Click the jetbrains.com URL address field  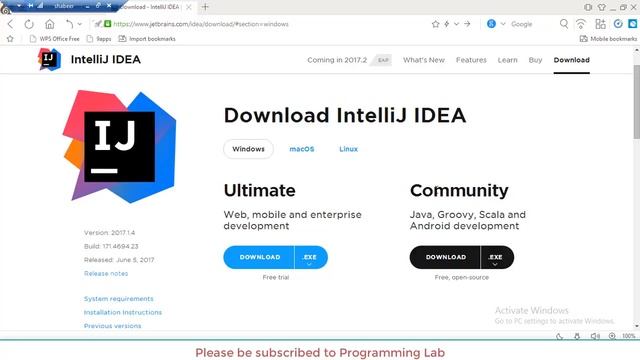201,24
